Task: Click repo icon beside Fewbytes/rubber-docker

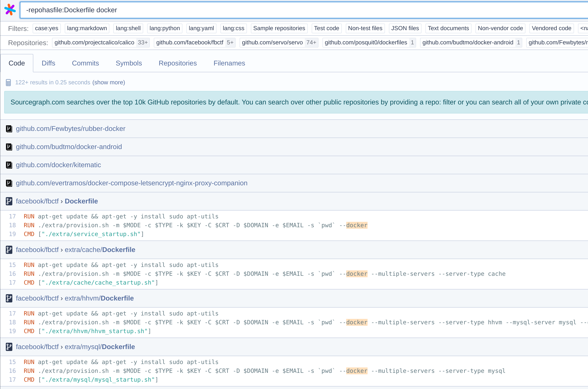Action: [9, 129]
